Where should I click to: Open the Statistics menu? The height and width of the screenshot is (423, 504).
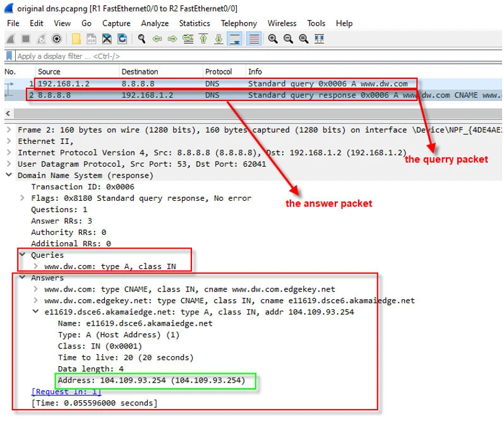[194, 23]
